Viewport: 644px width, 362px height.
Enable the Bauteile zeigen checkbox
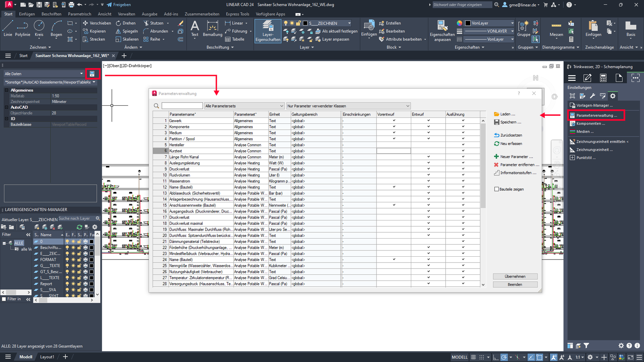point(497,189)
